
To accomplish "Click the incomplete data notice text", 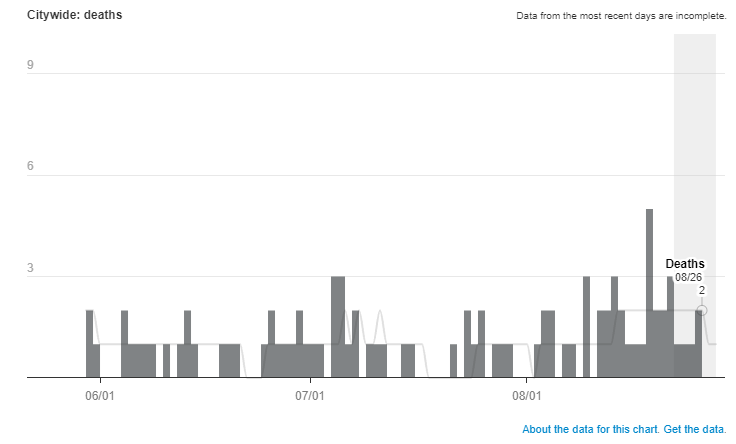I will (x=620, y=16).
